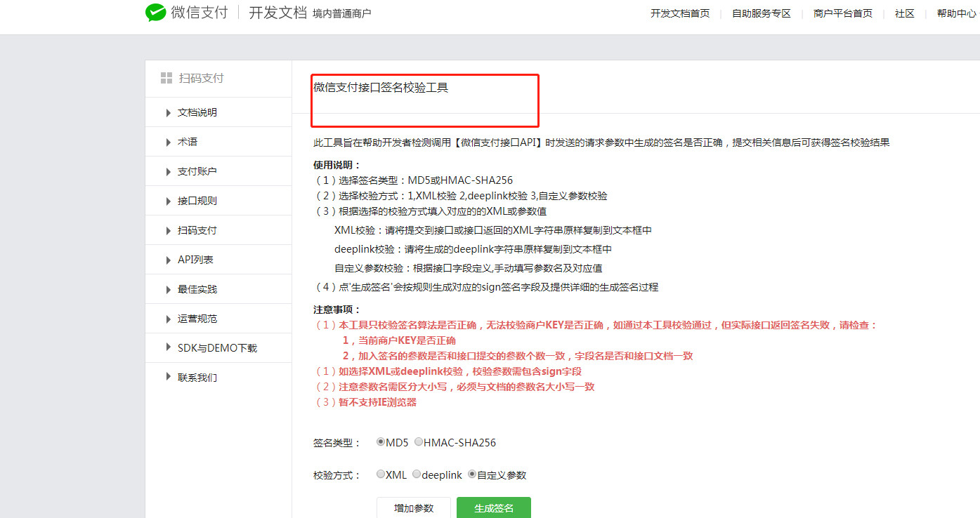Screen dimensions: 980x518
Task: Select the HMAC-SHA256 signature type radio
Action: tap(419, 442)
